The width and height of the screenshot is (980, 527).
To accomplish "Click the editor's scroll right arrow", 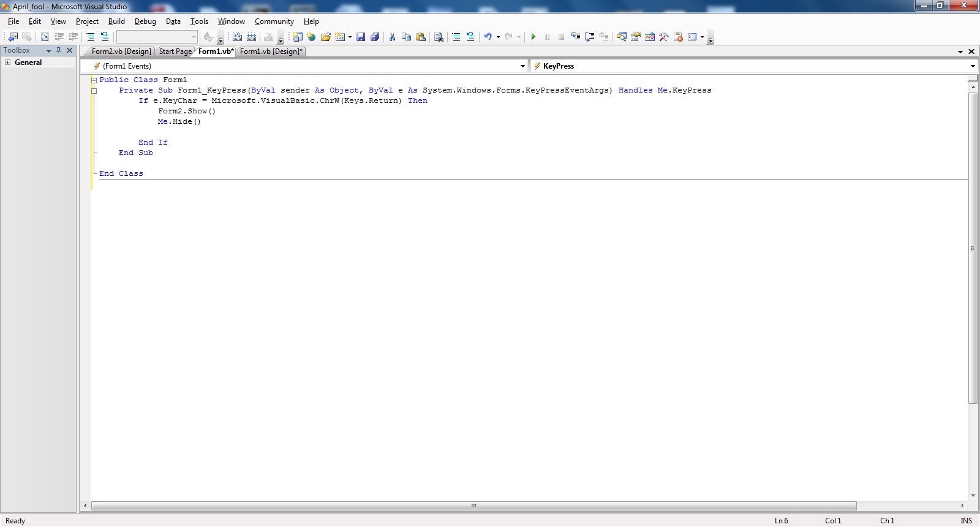I will (x=962, y=506).
